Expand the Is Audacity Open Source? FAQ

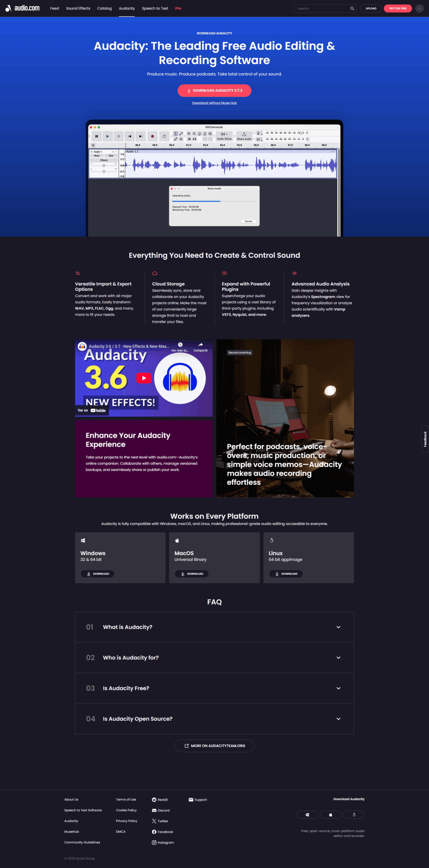pyautogui.click(x=214, y=718)
